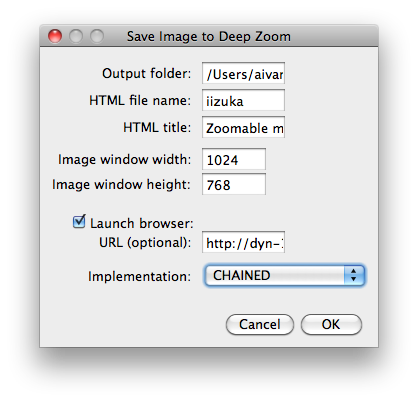This screenshot has width=418, height=402.
Task: Click the HTML title label
Action: (157, 127)
